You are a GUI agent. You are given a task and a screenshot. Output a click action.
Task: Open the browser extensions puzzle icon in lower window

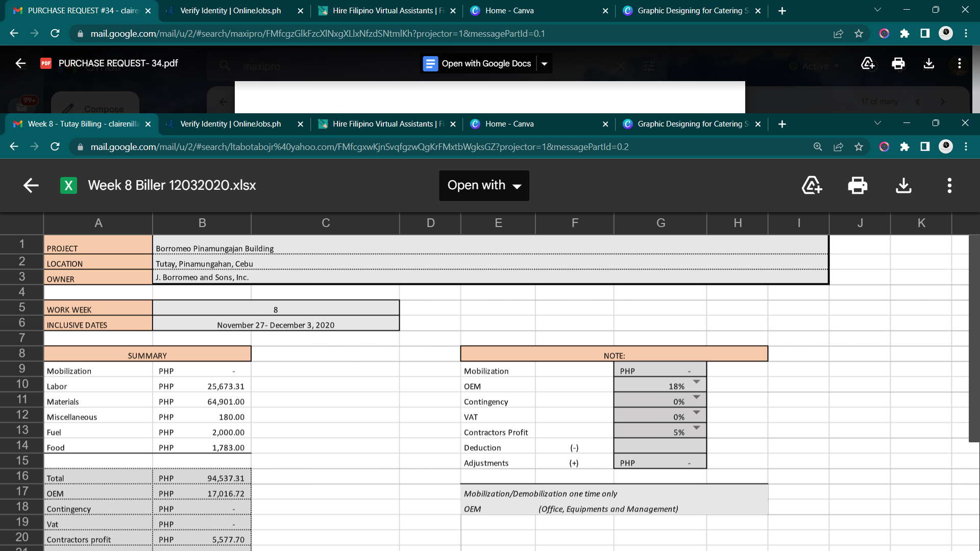tap(904, 147)
